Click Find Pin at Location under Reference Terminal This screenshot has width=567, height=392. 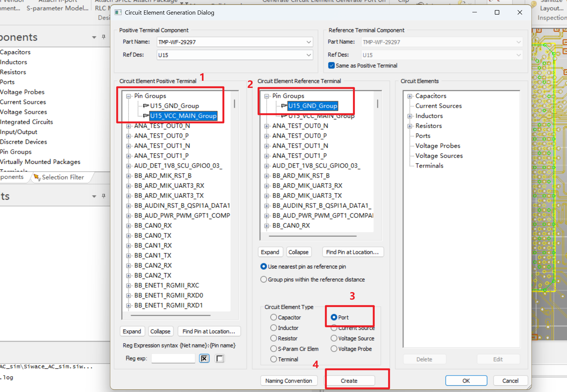tap(352, 252)
